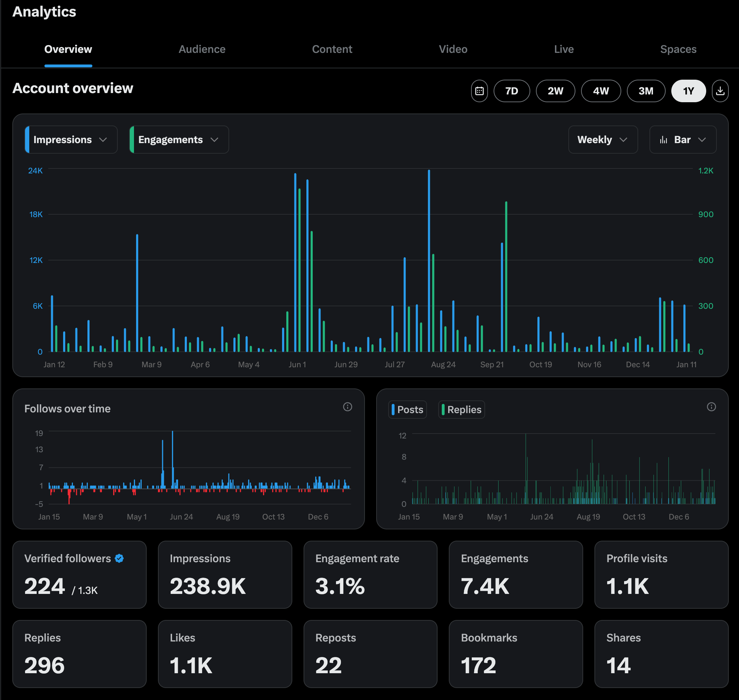Click the Account overview heading
Screen dimensions: 739x700
[x=73, y=88]
